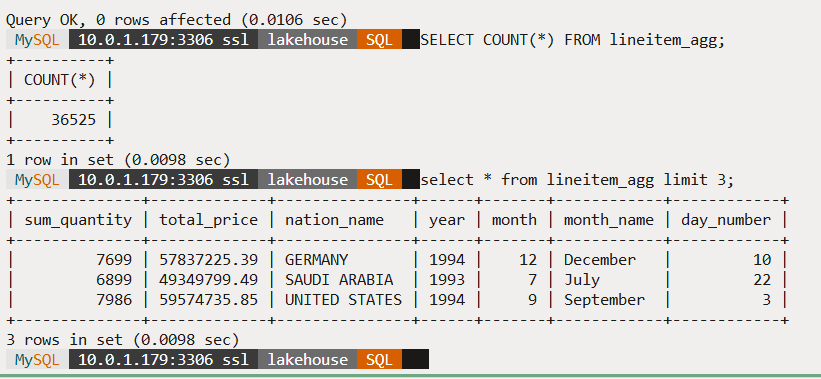
Task: Click the year column header
Action: pyautogui.click(x=447, y=220)
